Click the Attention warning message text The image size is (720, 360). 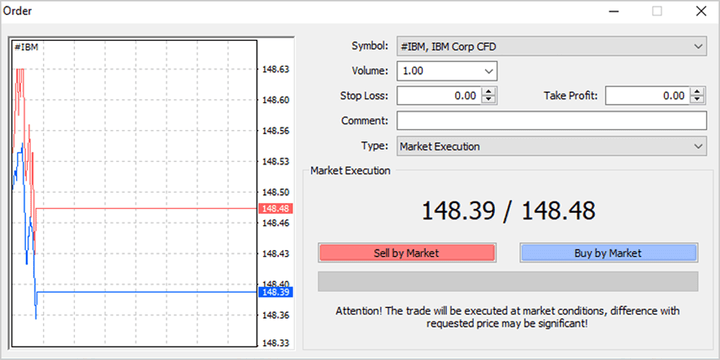507,317
